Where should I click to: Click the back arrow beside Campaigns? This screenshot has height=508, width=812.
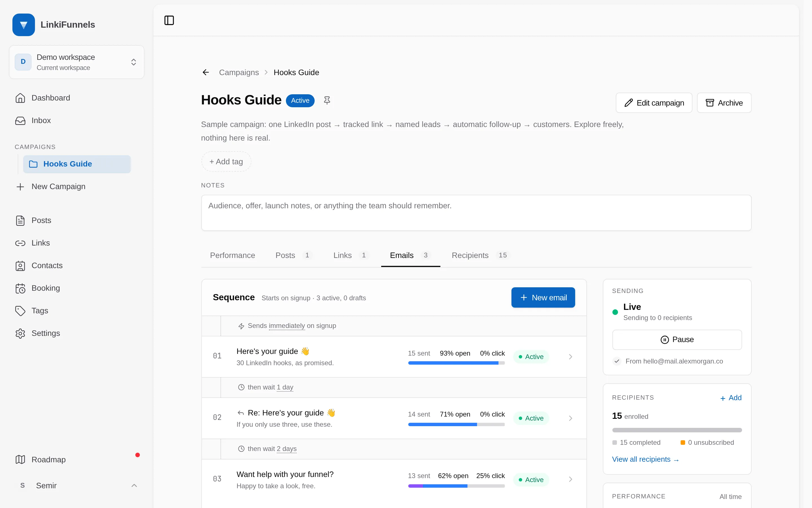pos(206,72)
